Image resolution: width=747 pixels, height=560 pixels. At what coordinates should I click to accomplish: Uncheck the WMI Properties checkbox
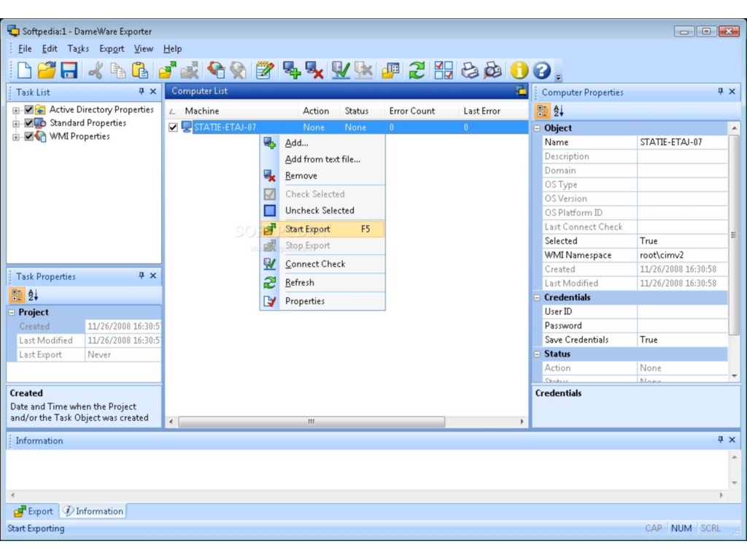point(29,136)
